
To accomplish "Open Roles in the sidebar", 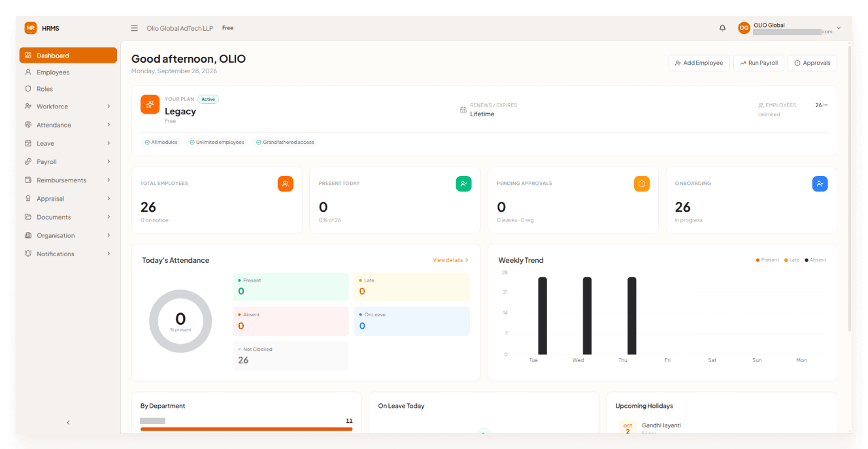I will pos(68,89).
